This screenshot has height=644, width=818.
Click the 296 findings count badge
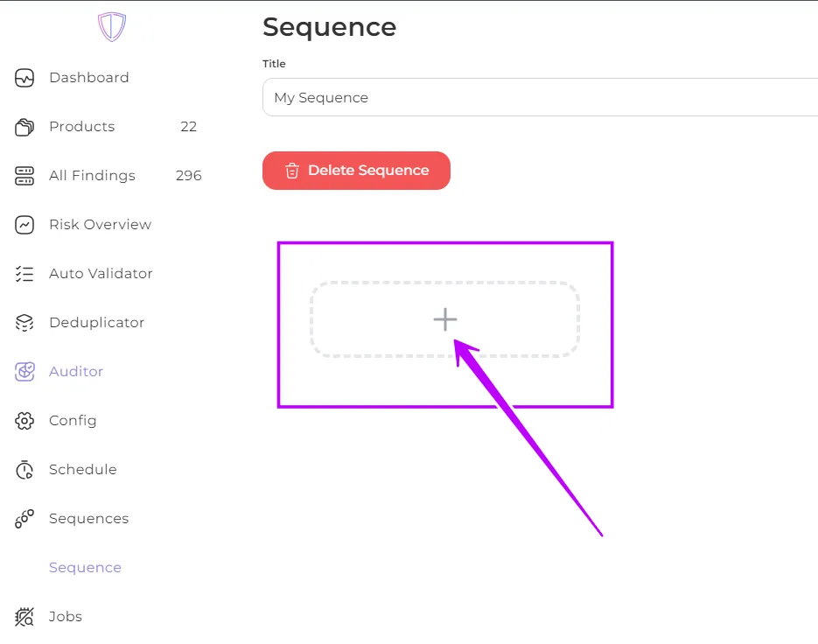click(x=188, y=175)
